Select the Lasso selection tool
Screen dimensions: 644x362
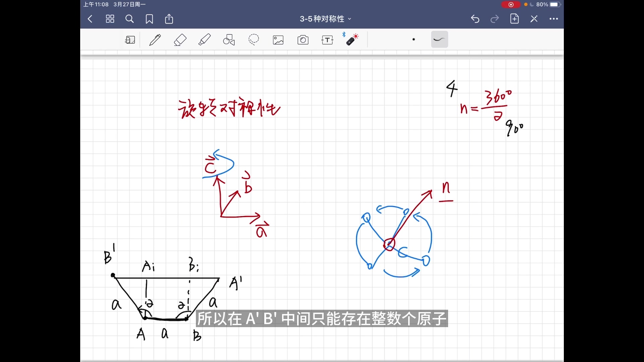tap(254, 40)
